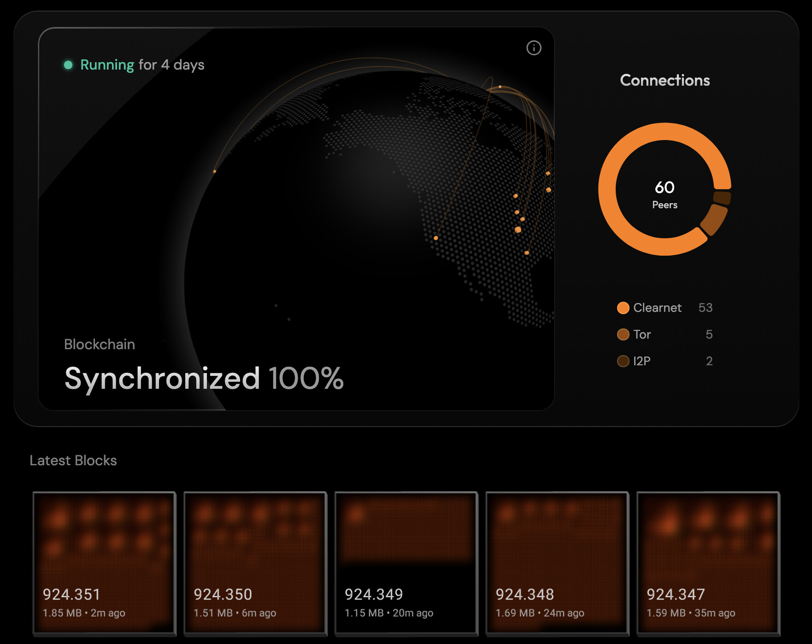Screen dimensions: 812x644
Task: Open block 924.347 thumbnail
Action: click(x=708, y=563)
